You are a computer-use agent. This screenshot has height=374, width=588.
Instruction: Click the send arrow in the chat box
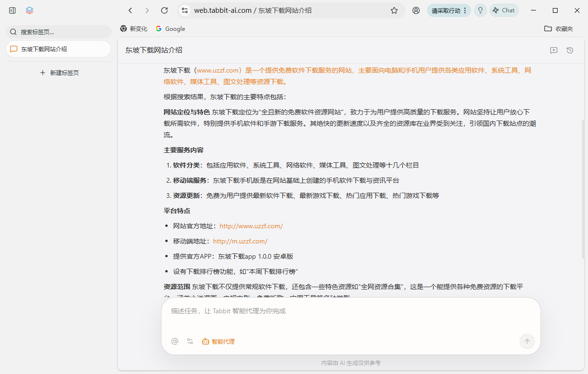(526, 341)
